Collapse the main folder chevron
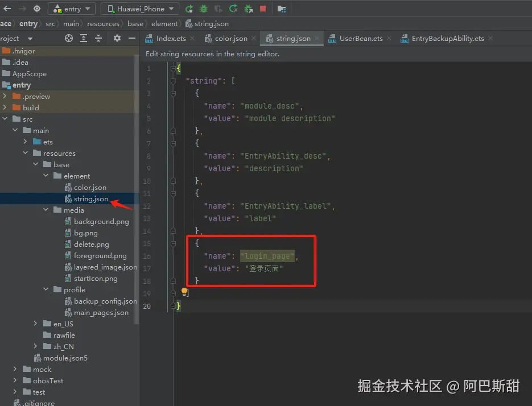The height and width of the screenshot is (406, 532). (x=15, y=130)
